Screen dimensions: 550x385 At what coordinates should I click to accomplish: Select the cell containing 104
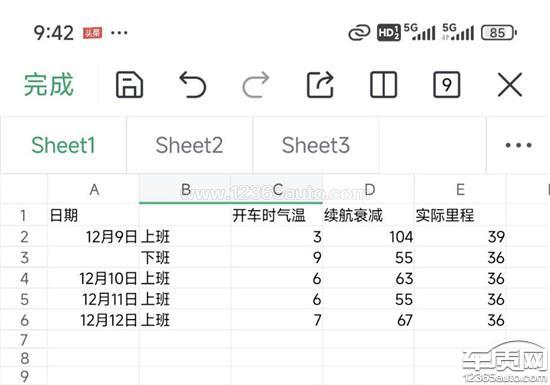click(x=368, y=237)
